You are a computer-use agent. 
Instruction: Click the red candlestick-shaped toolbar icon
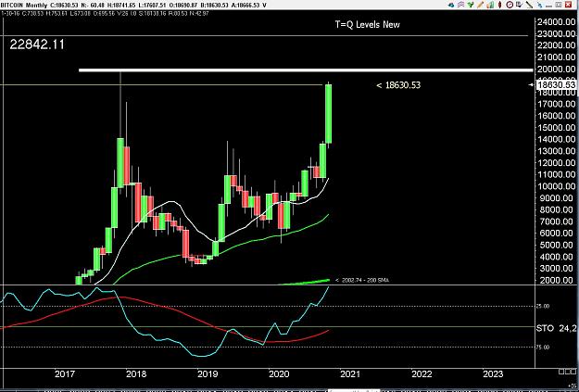[500, 5]
